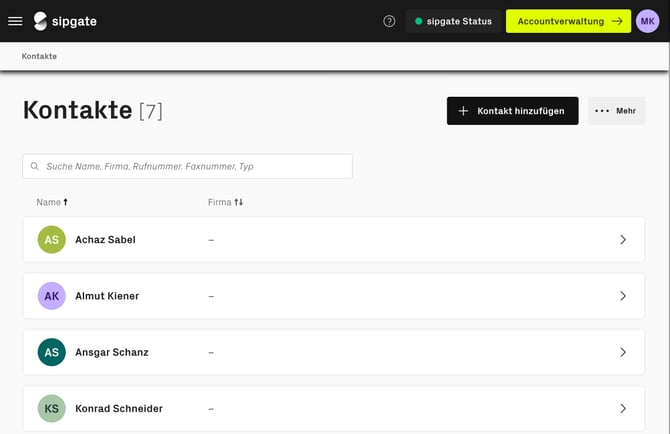Open Accountverwaltung
This screenshot has height=434, width=670.
568,21
